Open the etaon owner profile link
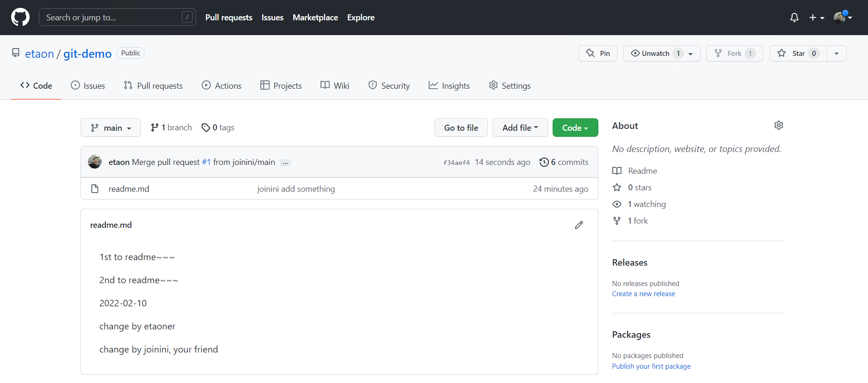 click(x=39, y=54)
